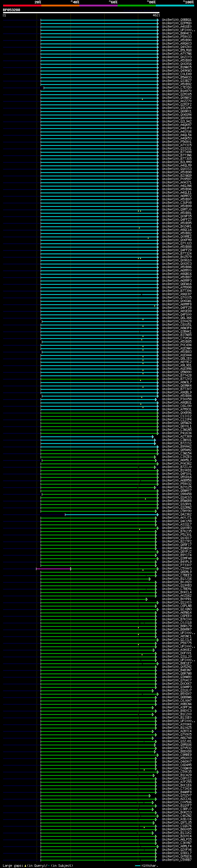Click hit label UniRef100_Q0G9S6
Viewport: 197px width, 868px height.
tap(176, 64)
